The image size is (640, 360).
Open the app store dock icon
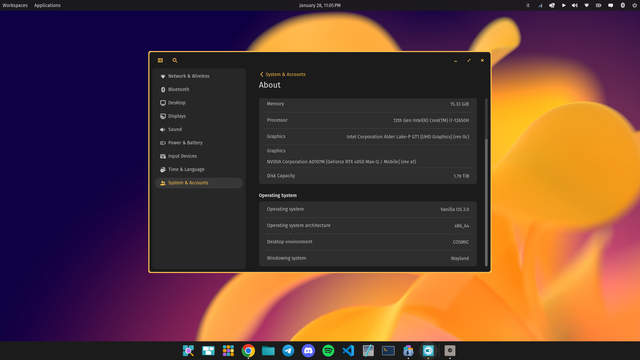click(x=408, y=351)
